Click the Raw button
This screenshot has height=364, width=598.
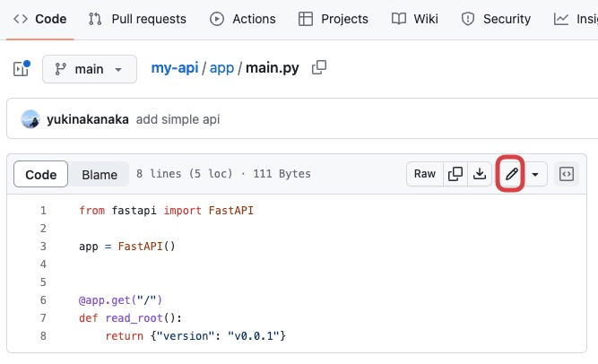tap(424, 174)
